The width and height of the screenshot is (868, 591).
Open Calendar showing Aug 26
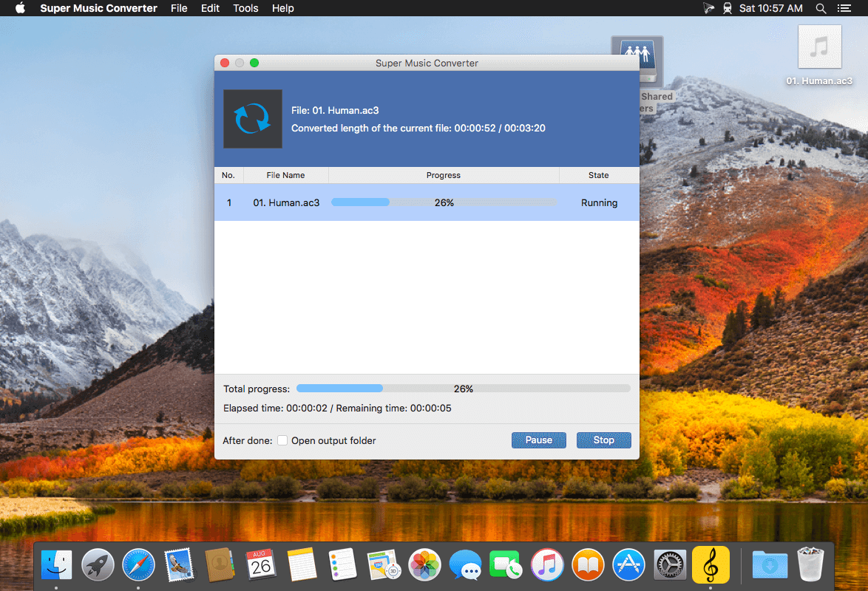(x=261, y=565)
